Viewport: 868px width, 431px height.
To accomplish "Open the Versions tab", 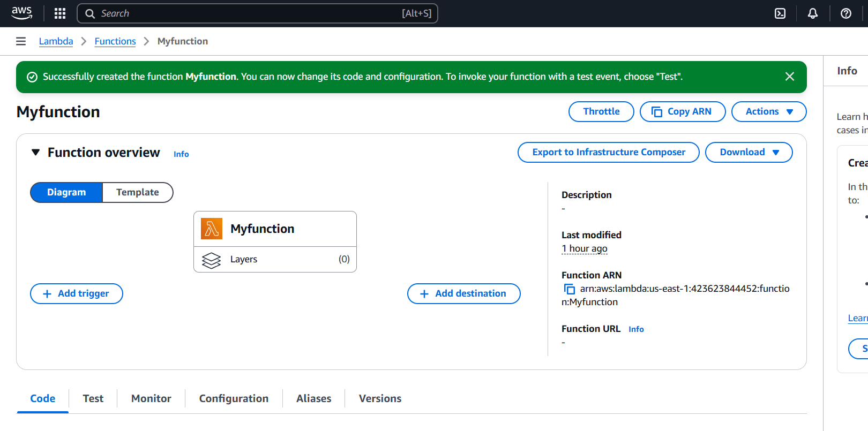I will click(x=380, y=398).
